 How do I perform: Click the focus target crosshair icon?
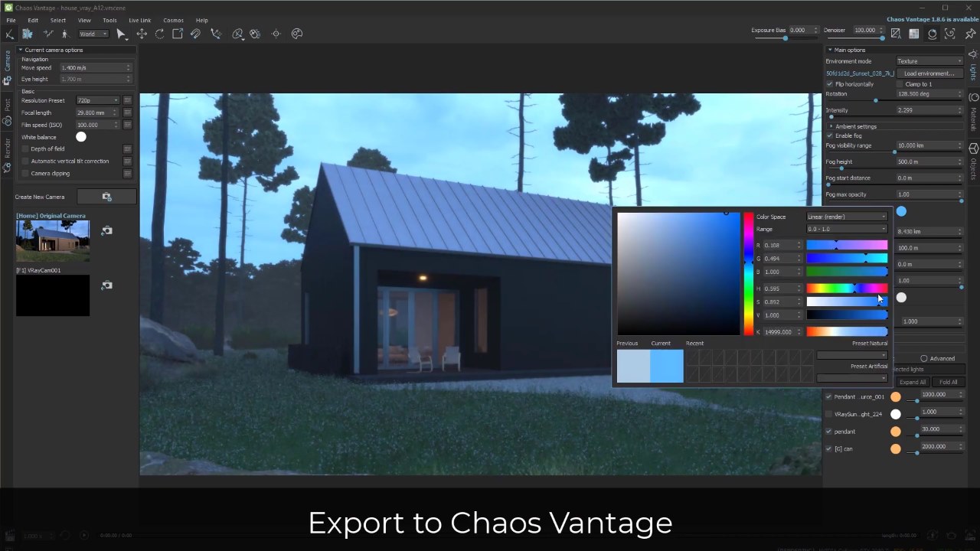[x=276, y=34]
